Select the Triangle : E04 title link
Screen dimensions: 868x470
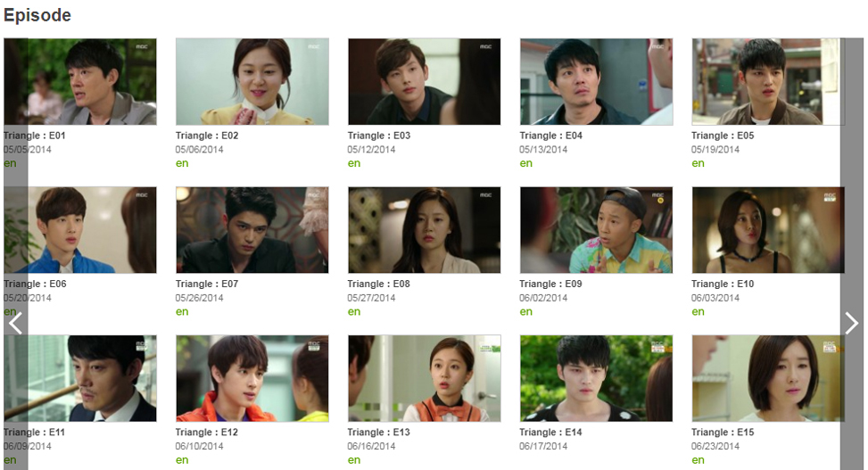point(550,136)
